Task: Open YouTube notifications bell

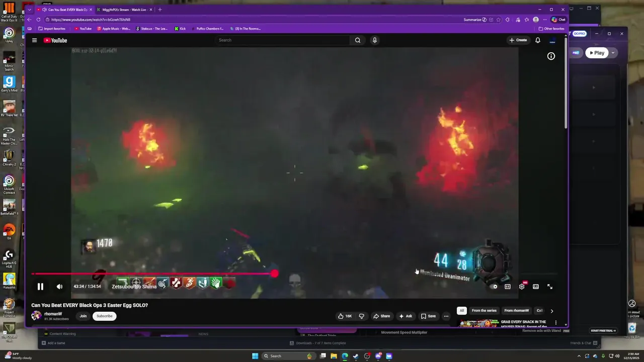Action: point(538,40)
